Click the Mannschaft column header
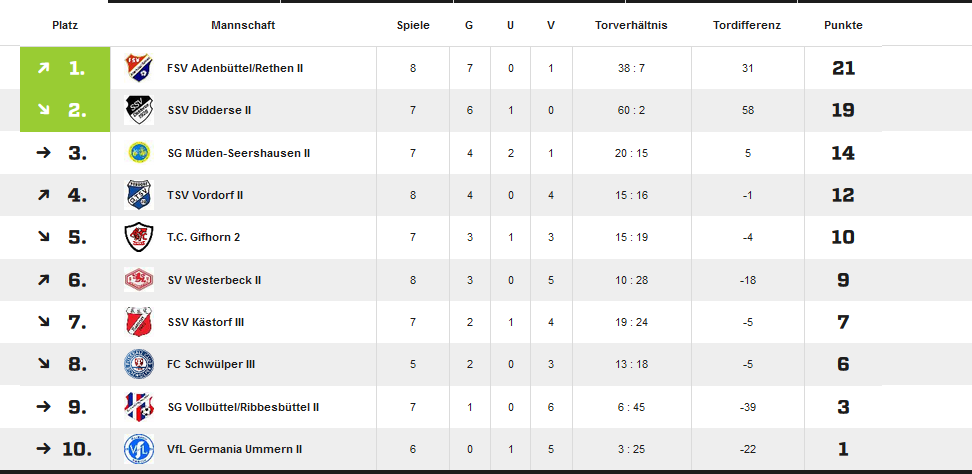Image resolution: width=972 pixels, height=474 pixels. 243,25
